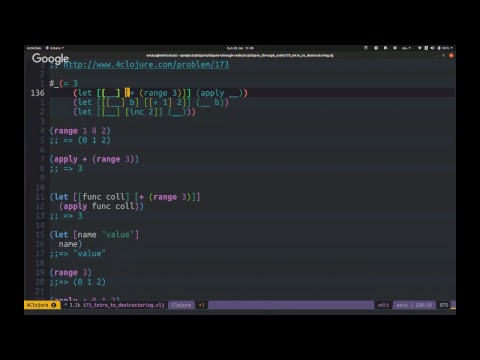Open the 4clojure.com/problem/173 link

(146, 64)
